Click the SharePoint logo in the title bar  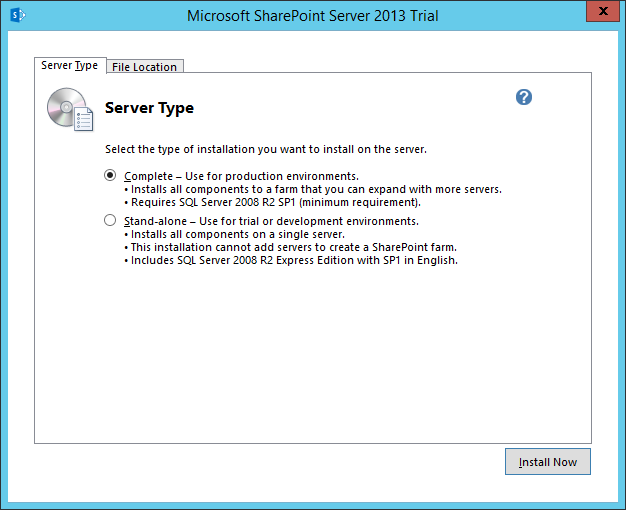tap(16, 15)
